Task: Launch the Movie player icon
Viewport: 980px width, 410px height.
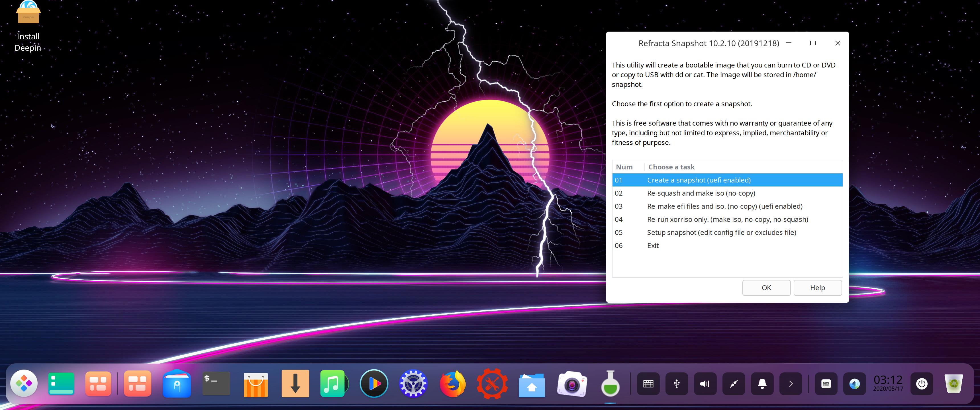Action: [x=374, y=383]
